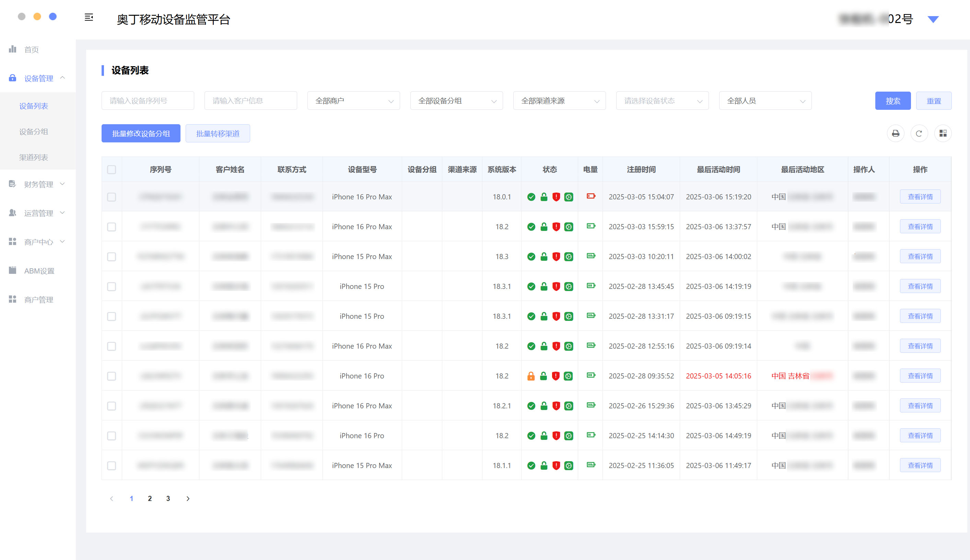Check the row registered 2025-03-03 15:59:15
This screenshot has width=970, height=560.
click(x=112, y=227)
